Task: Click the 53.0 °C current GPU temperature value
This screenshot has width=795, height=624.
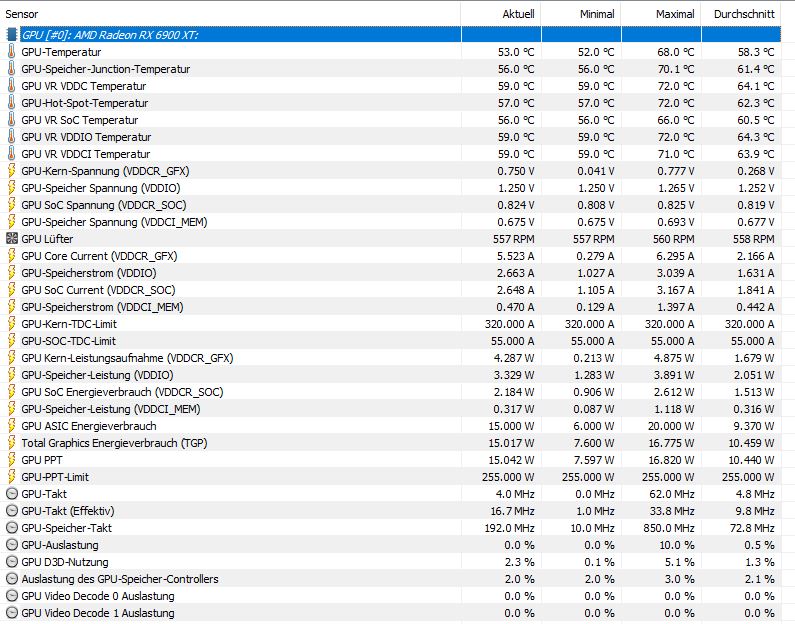Action: coord(516,52)
